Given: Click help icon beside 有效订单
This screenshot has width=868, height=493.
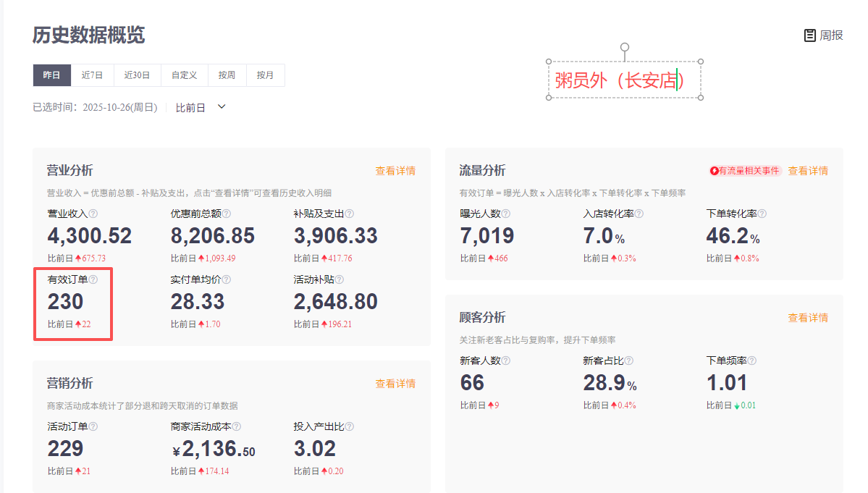Looking at the screenshot, I should [93, 279].
